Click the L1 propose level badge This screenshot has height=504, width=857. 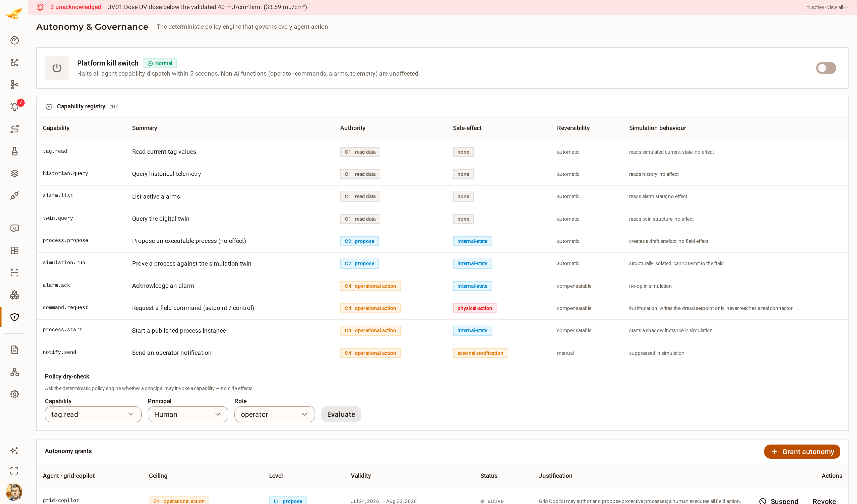coord(288,501)
